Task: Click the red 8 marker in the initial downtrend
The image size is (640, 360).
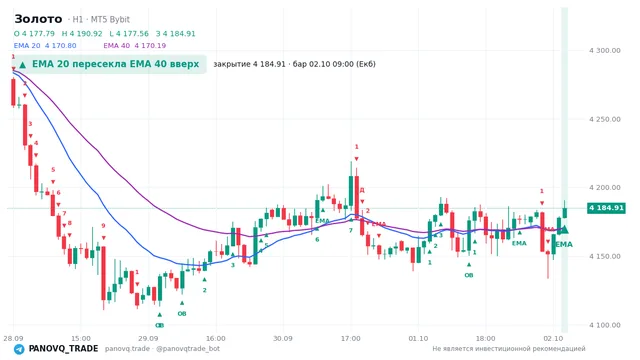Action: [x=70, y=223]
